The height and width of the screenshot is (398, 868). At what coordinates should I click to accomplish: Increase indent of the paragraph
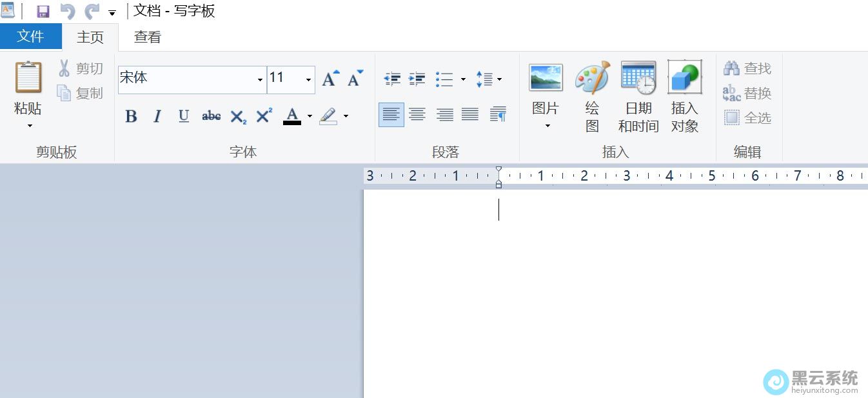tap(417, 79)
